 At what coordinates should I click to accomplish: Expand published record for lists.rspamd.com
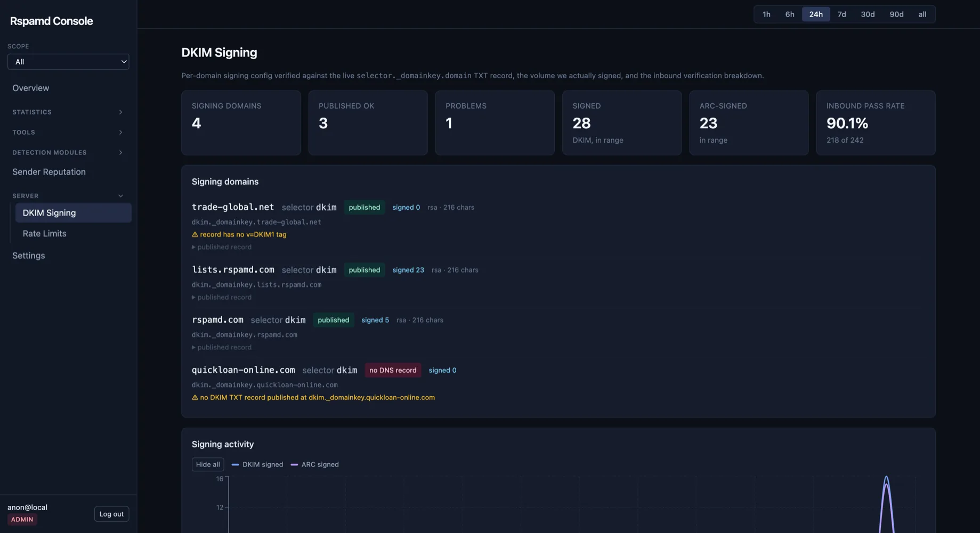(222, 297)
